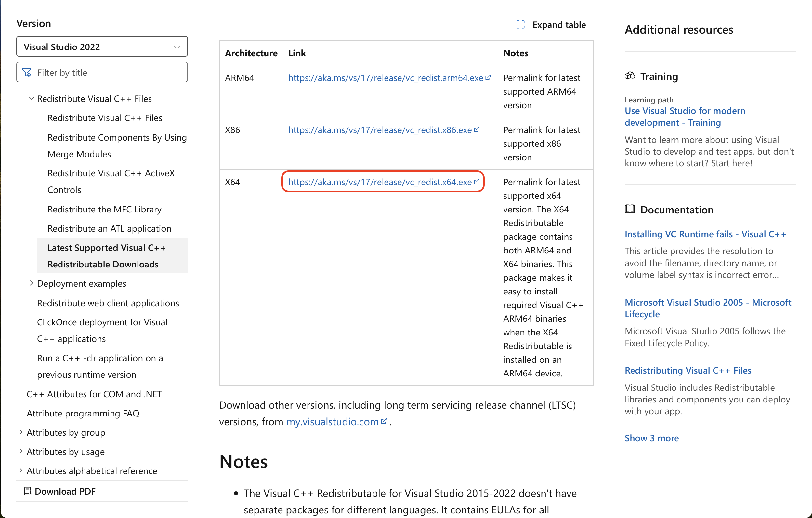812x518 pixels.
Task: Open the Visual Studio 2022 version dropdown
Action: (x=102, y=47)
